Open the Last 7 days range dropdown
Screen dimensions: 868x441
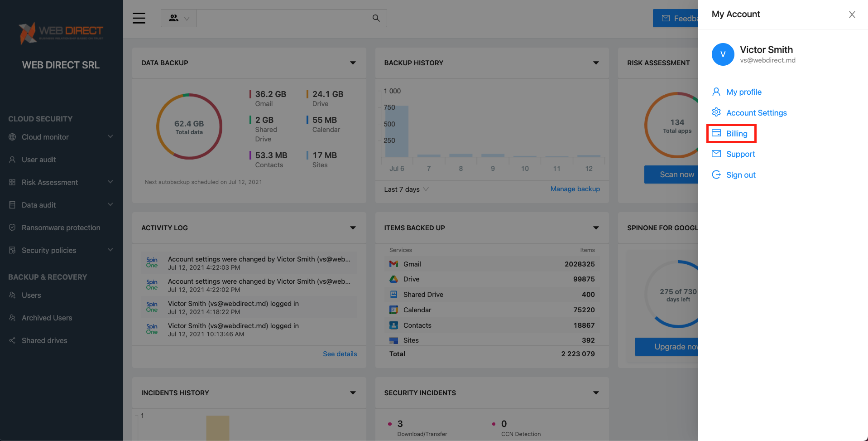[406, 189]
